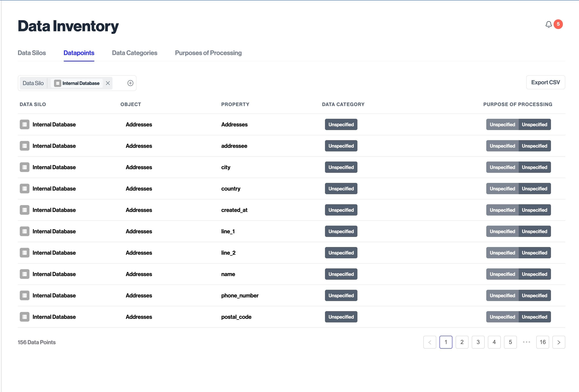Image resolution: width=579 pixels, height=392 pixels.
Task: Click database icon in the city row
Action: coord(24,167)
